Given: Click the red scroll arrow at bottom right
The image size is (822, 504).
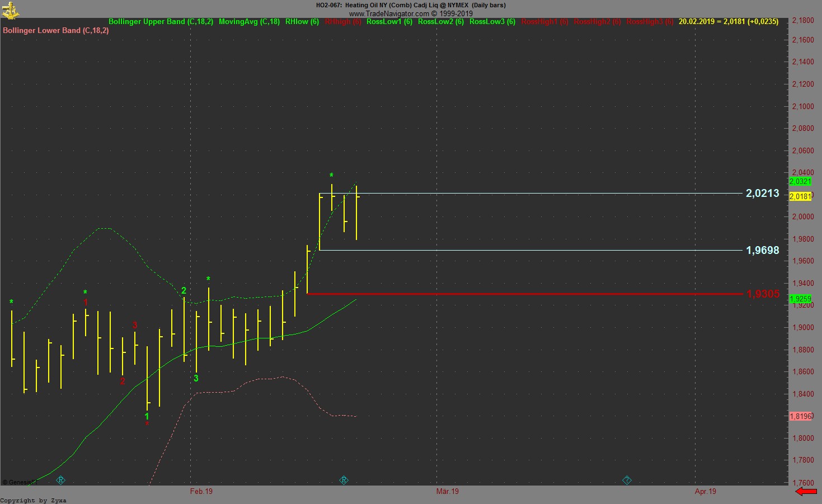Looking at the screenshot, I should tap(806, 491).
